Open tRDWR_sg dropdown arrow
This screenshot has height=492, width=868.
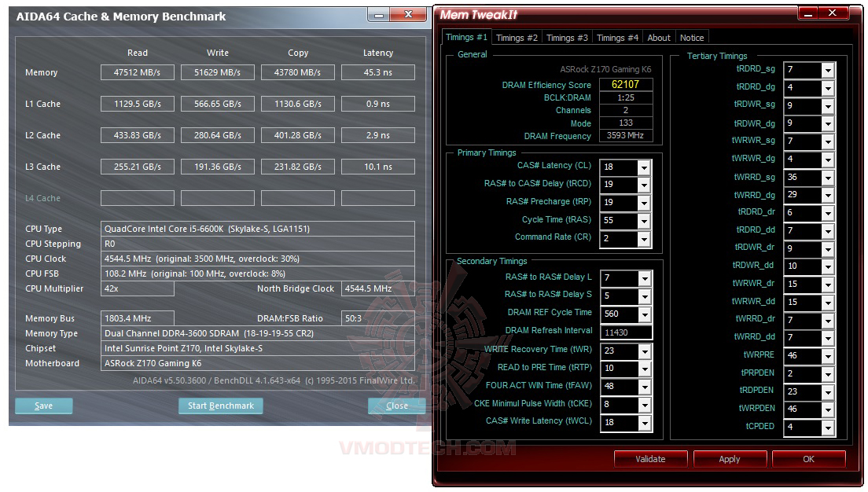click(x=828, y=105)
